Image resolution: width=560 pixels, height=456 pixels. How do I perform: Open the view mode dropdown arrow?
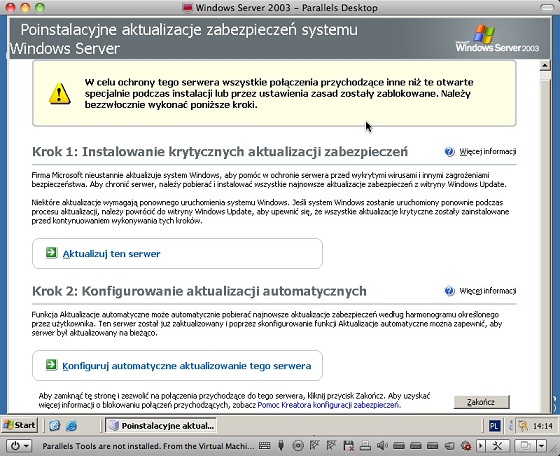(542, 446)
